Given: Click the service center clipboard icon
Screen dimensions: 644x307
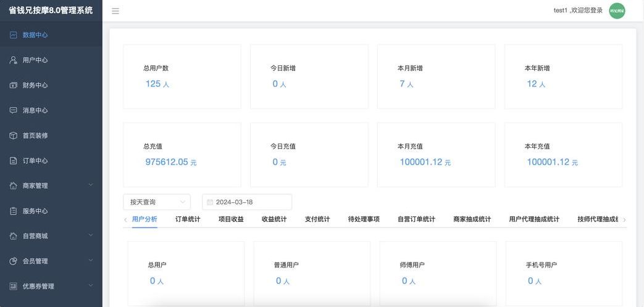Looking at the screenshot, I should [x=13, y=211].
